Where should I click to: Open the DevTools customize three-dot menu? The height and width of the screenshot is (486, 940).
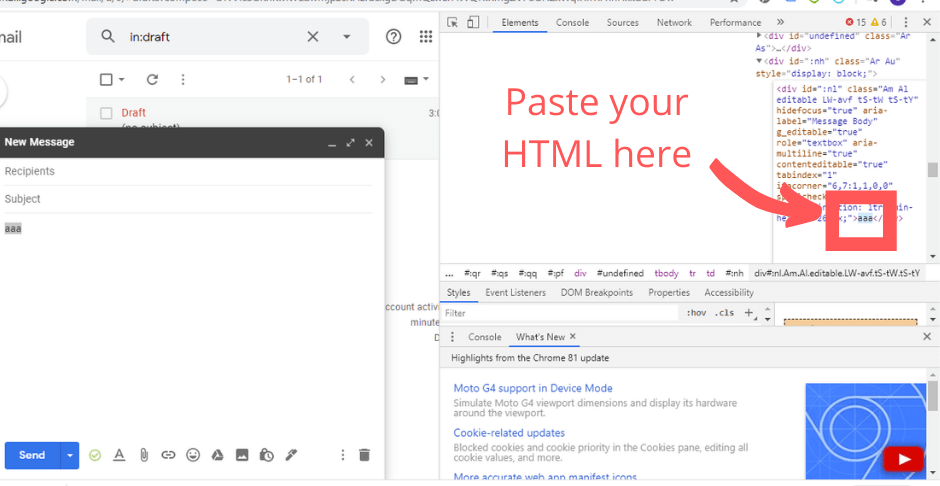point(905,22)
